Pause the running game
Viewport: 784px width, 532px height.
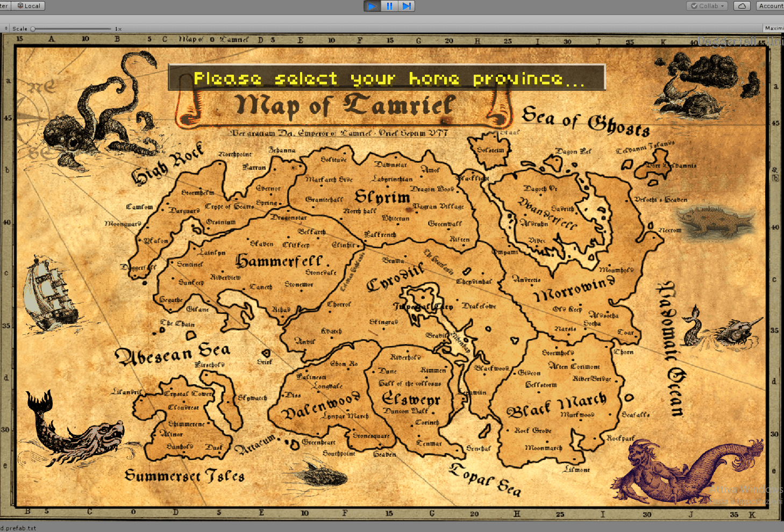click(389, 6)
